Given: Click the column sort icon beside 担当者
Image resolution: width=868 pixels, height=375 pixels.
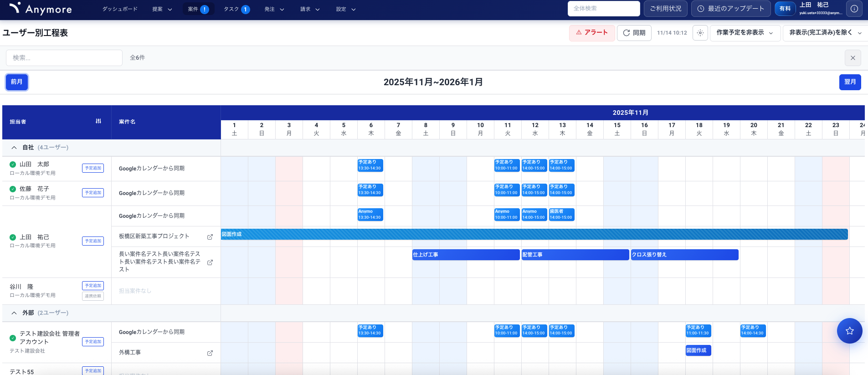Looking at the screenshot, I should tap(98, 121).
